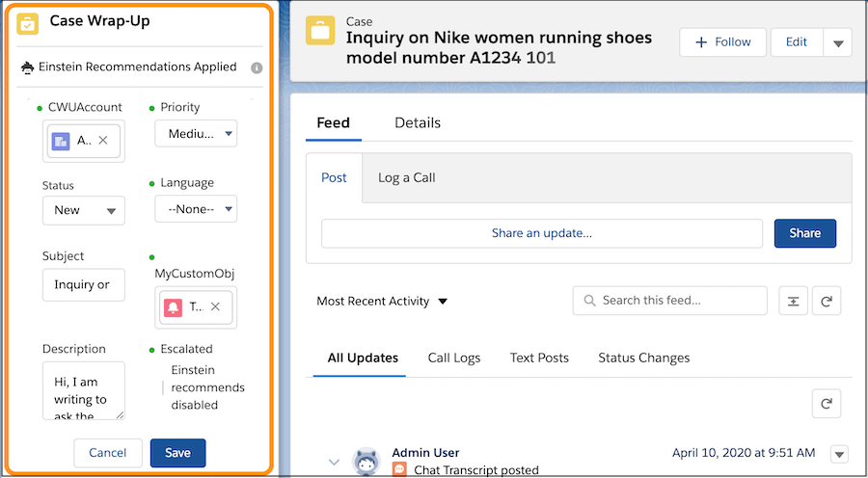868x478 pixels.
Task: Click the Einstein Recommendations info icon
Action: click(x=257, y=67)
